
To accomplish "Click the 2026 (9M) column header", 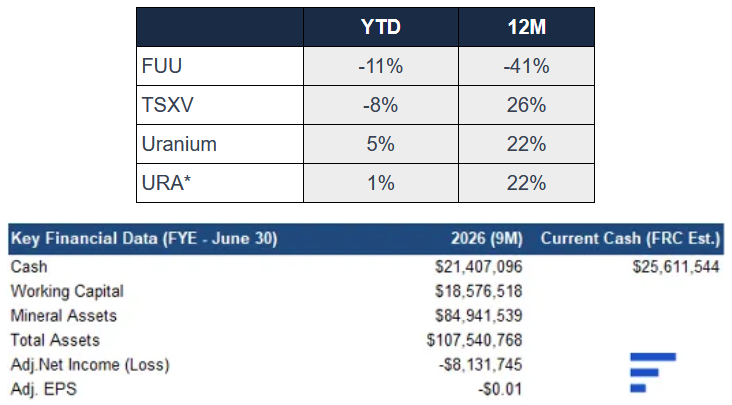I will click(486, 238).
